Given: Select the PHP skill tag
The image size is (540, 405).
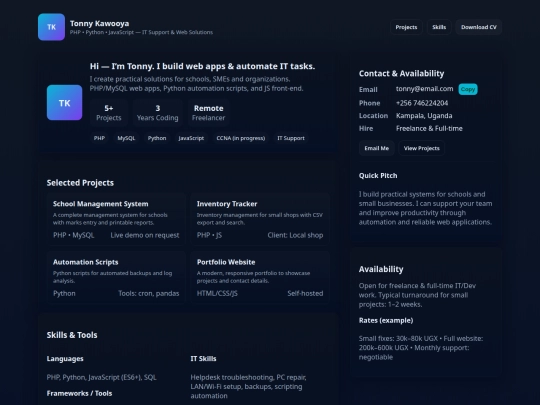Looking at the screenshot, I should point(99,138).
